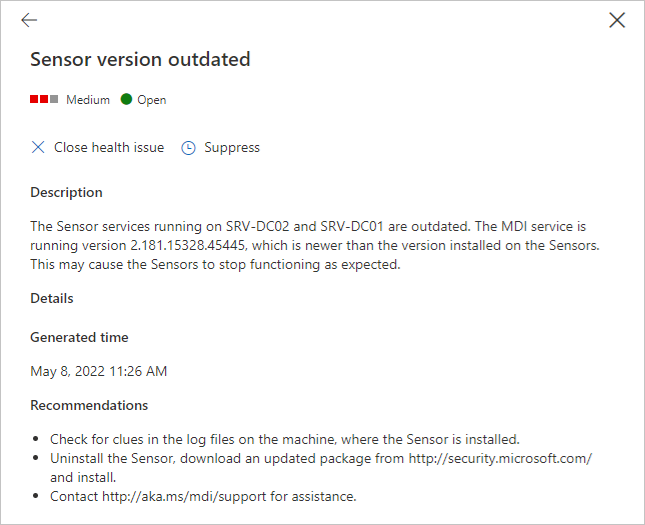Viewport: 645px width, 525px height.
Task: Click the green Open status dot
Action: (126, 100)
